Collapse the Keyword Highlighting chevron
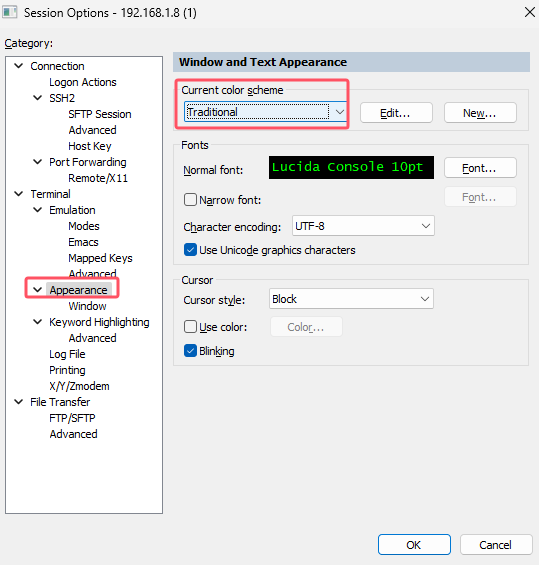539x565 pixels. point(37,322)
